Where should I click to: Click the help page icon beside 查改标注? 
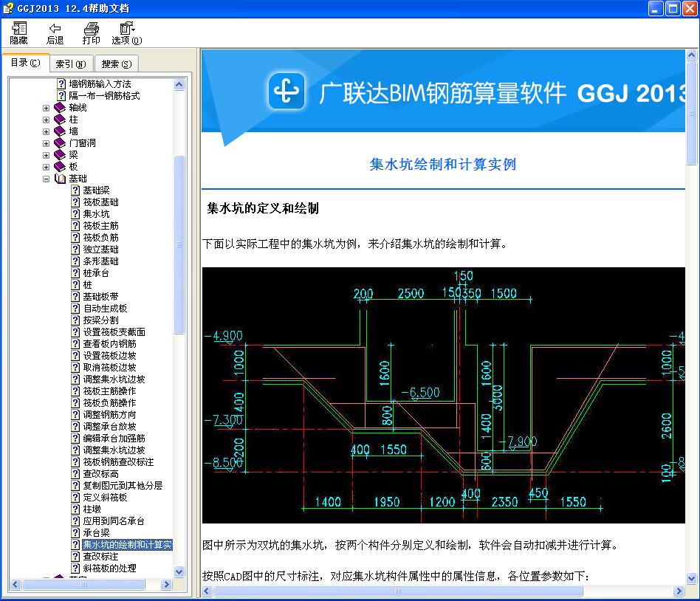coord(76,557)
